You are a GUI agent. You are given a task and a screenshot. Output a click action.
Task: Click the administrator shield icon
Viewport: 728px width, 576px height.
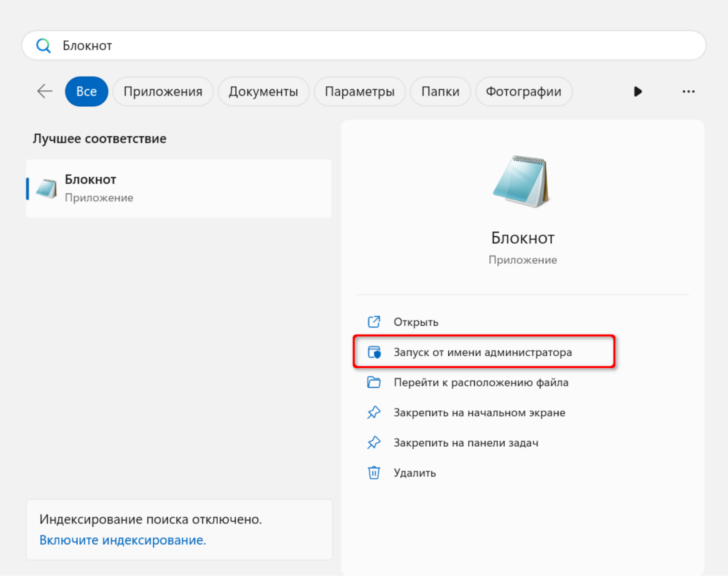(x=374, y=352)
